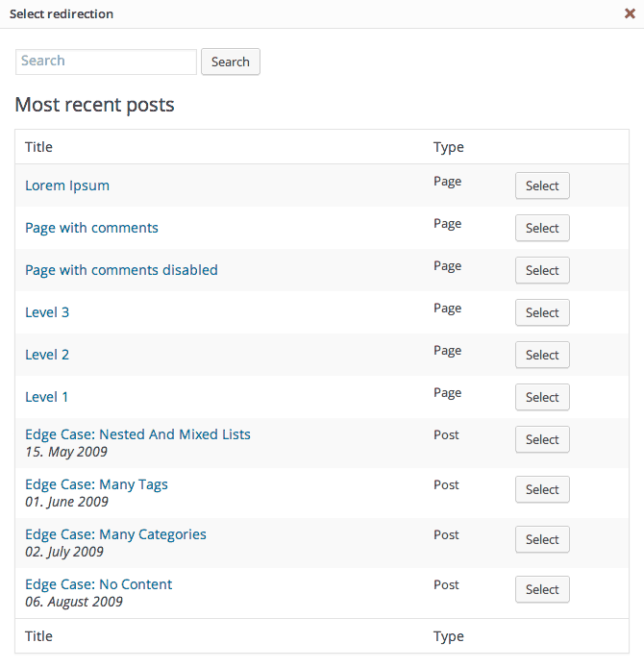Click Select next to Level 3
The image size is (644, 668).
click(542, 312)
